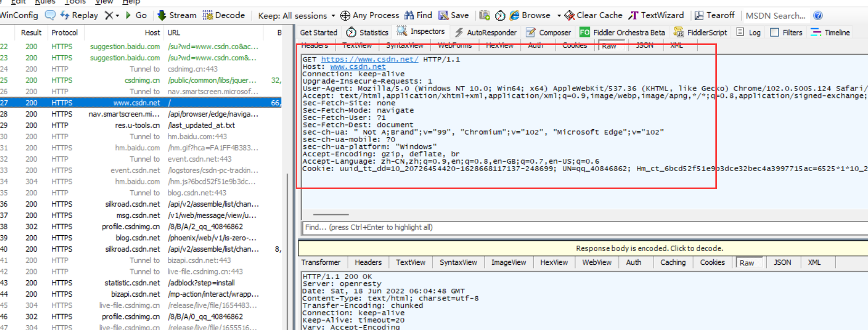Toggle the Filters tab checkbox

pyautogui.click(x=775, y=32)
